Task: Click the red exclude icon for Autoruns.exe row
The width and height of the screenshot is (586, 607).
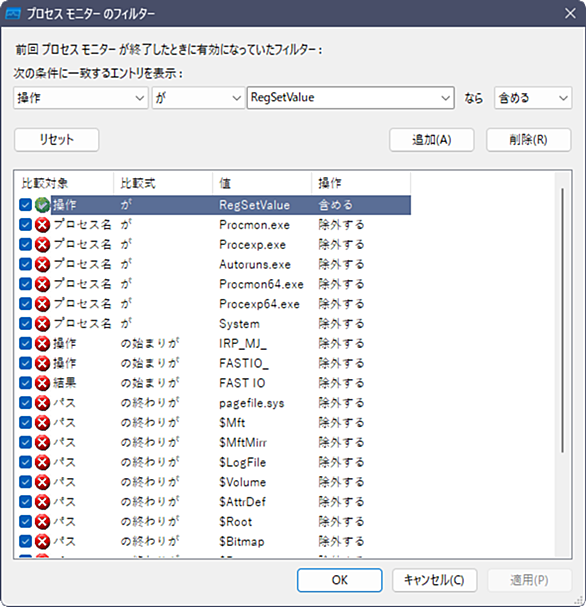Action: (x=42, y=264)
